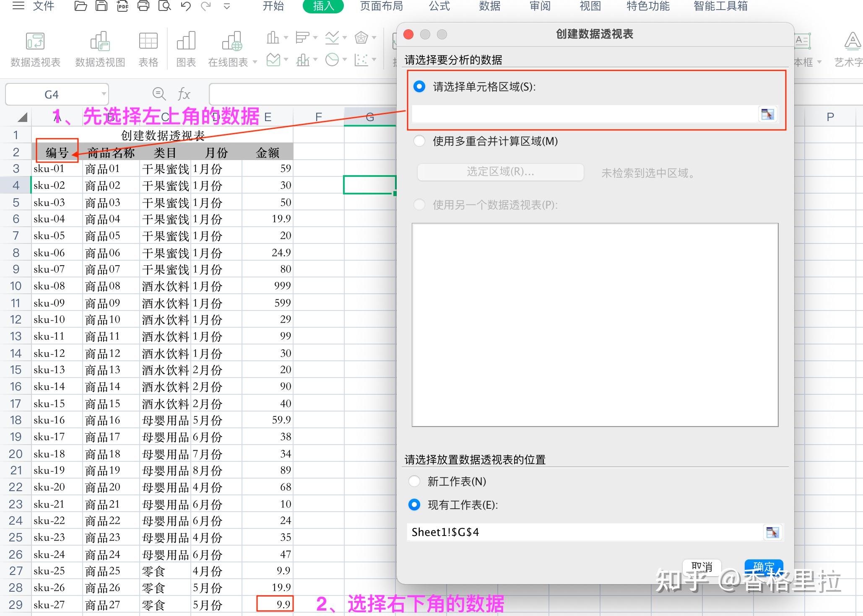
Task: Choose 使用多重合并计算区域(M) option
Action: (419, 141)
